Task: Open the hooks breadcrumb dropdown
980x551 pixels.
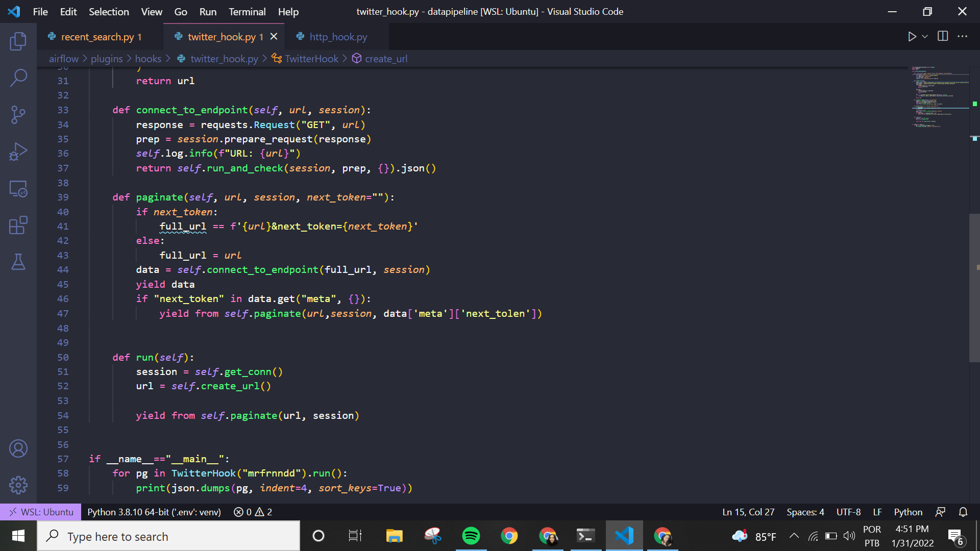Action: click(x=148, y=59)
